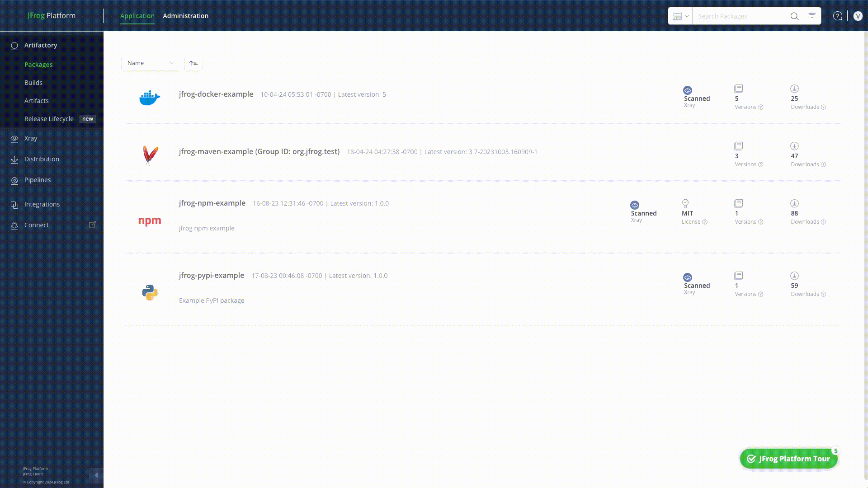The height and width of the screenshot is (488, 868).
Task: Click the Xray scanned icon for jfrog-docker-example
Action: (x=688, y=90)
